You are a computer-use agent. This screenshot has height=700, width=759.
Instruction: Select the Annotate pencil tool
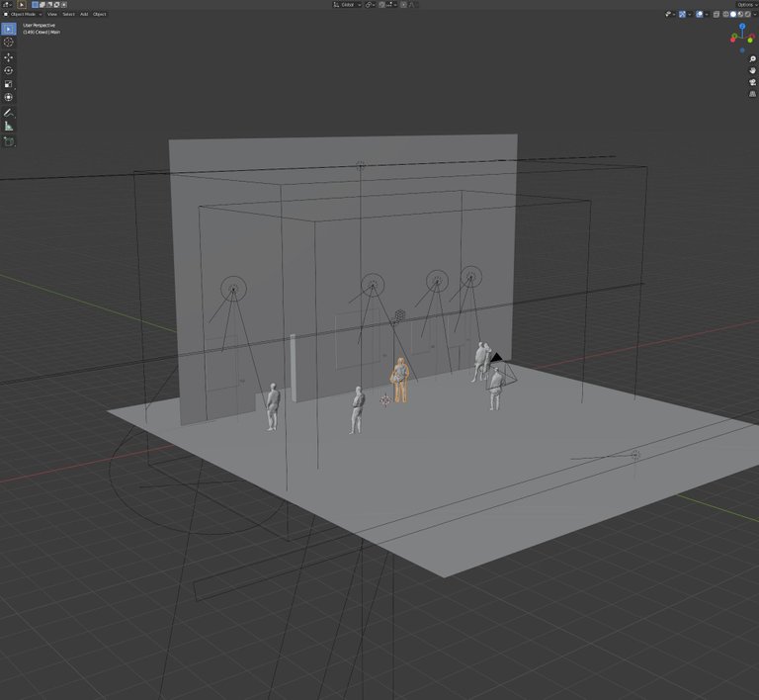(9, 113)
